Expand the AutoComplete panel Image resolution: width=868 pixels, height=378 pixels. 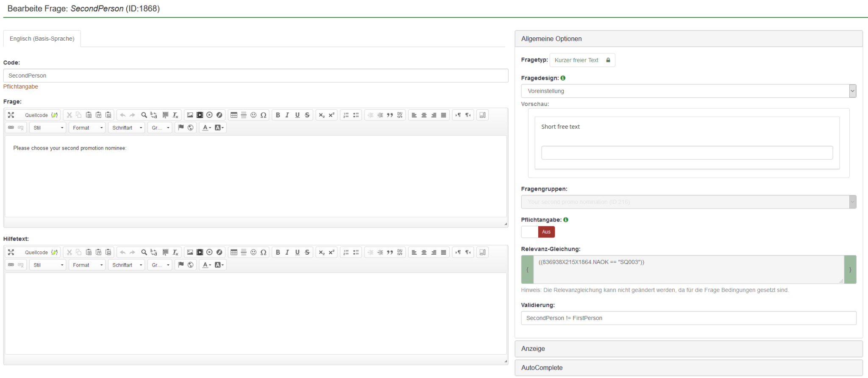coord(689,368)
